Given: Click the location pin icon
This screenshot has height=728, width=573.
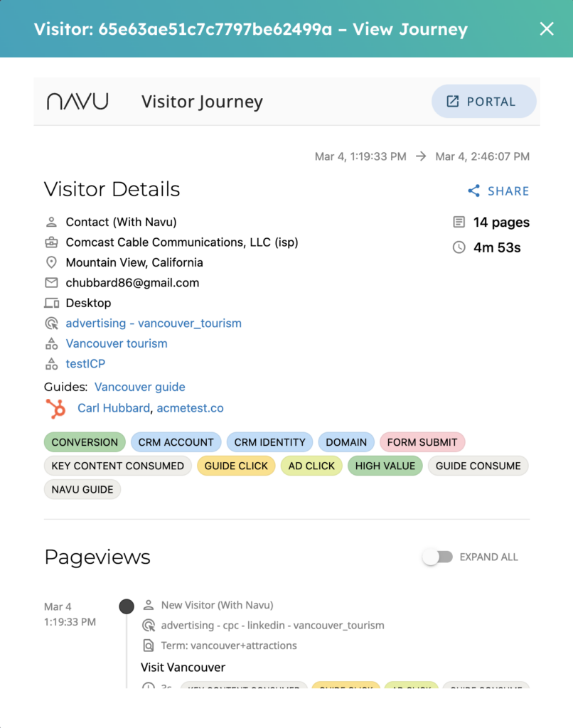Looking at the screenshot, I should pyautogui.click(x=51, y=262).
